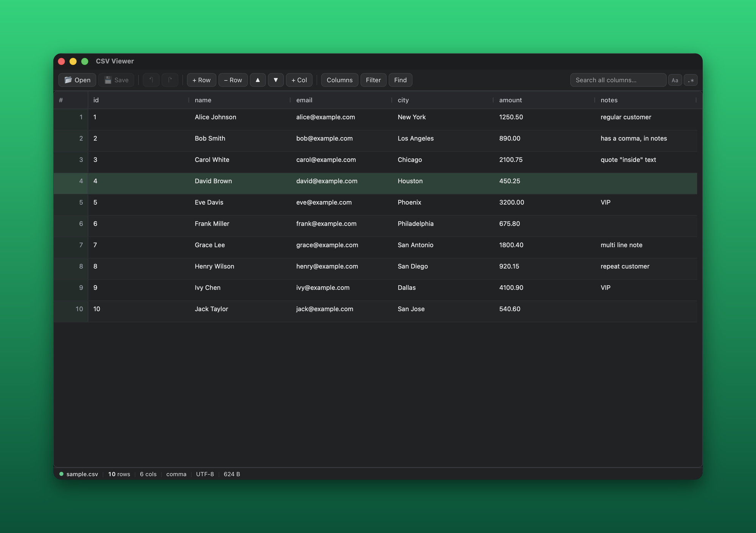Click the city cell Los Angeles
Screen dimensions: 756x533
pyautogui.click(x=443, y=141)
